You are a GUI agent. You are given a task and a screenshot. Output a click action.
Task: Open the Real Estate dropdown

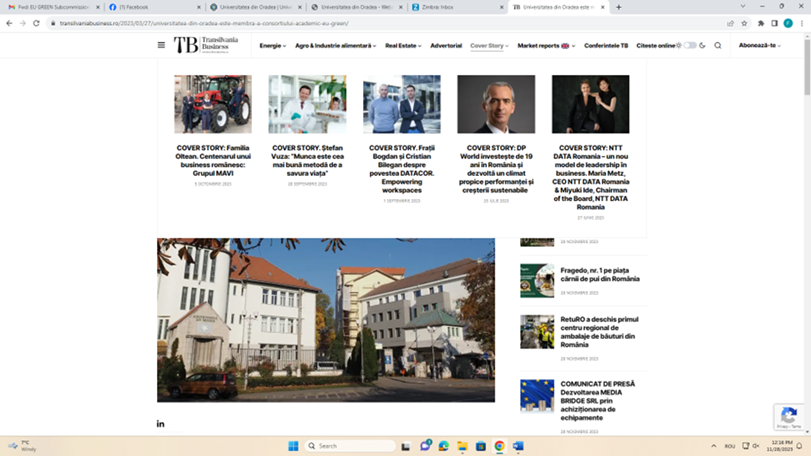point(403,45)
